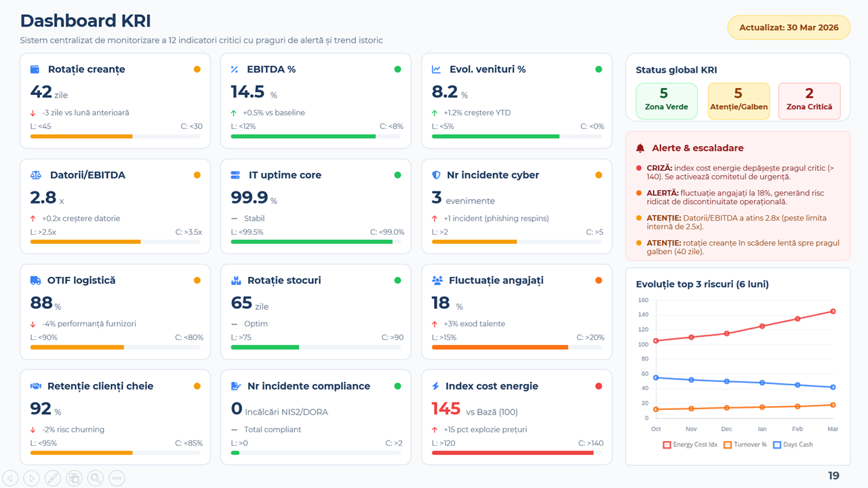Click the down arrow beside -3 zile vs lună anterioară
The image size is (868, 488).
pos(33,113)
